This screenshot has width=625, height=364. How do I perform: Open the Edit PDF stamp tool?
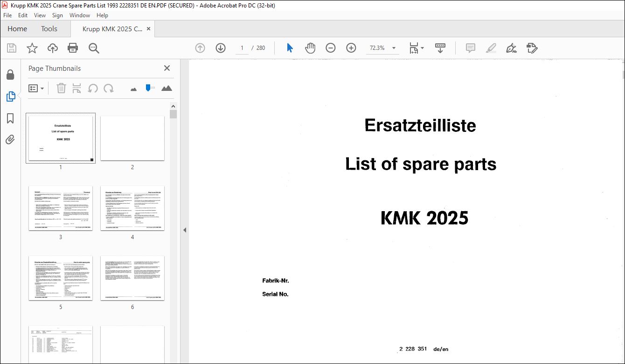coord(532,48)
